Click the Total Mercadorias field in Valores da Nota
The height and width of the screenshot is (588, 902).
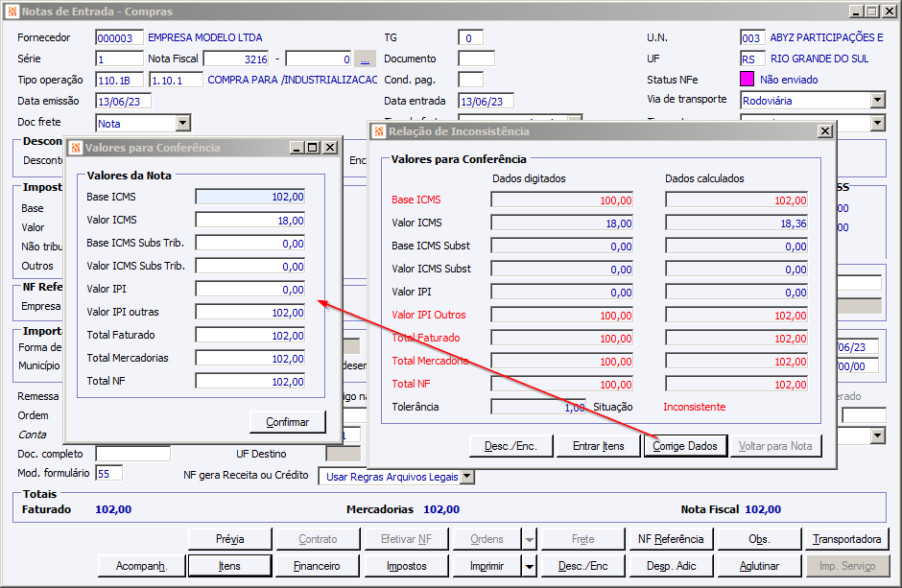[250, 358]
